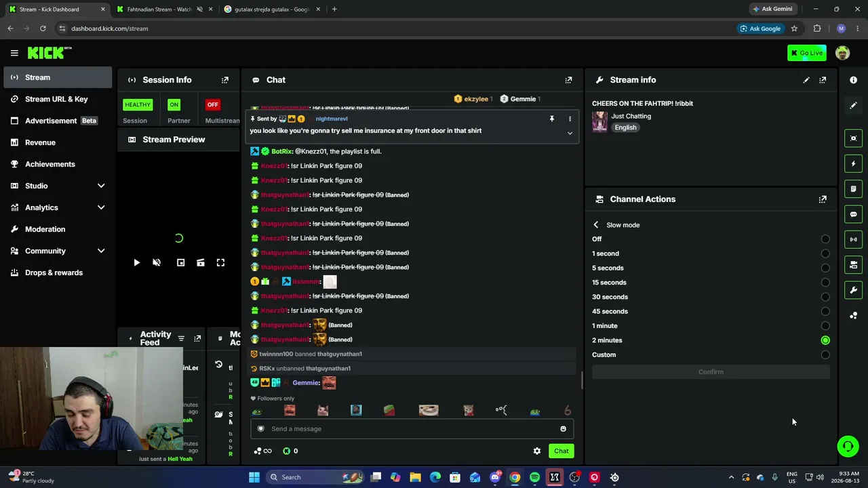Edit stream info with the pencil icon

tap(806, 80)
